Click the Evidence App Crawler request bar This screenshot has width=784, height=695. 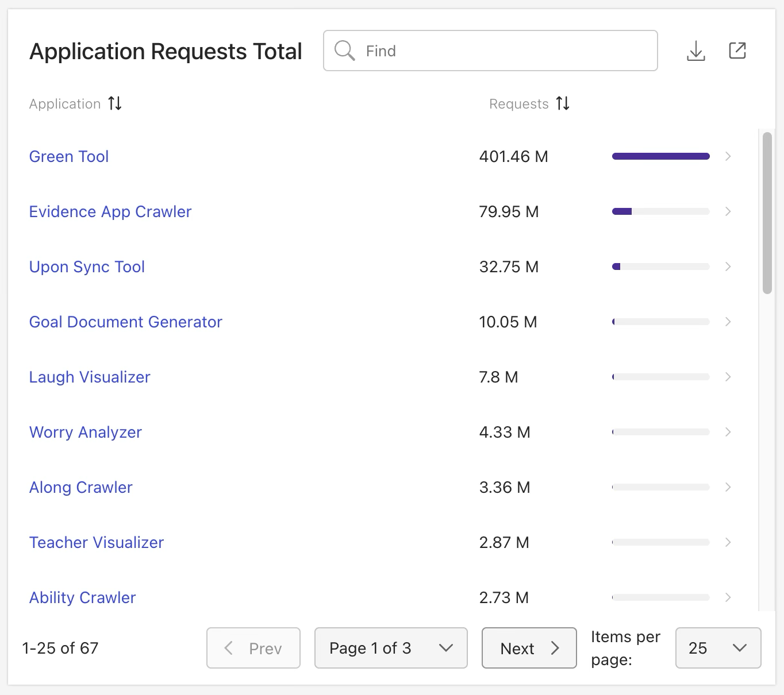[x=661, y=211]
